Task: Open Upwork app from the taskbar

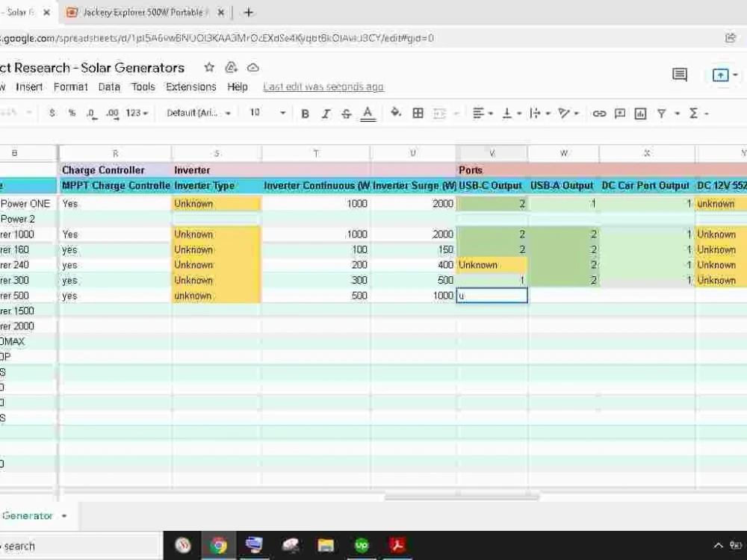Action: (362, 545)
